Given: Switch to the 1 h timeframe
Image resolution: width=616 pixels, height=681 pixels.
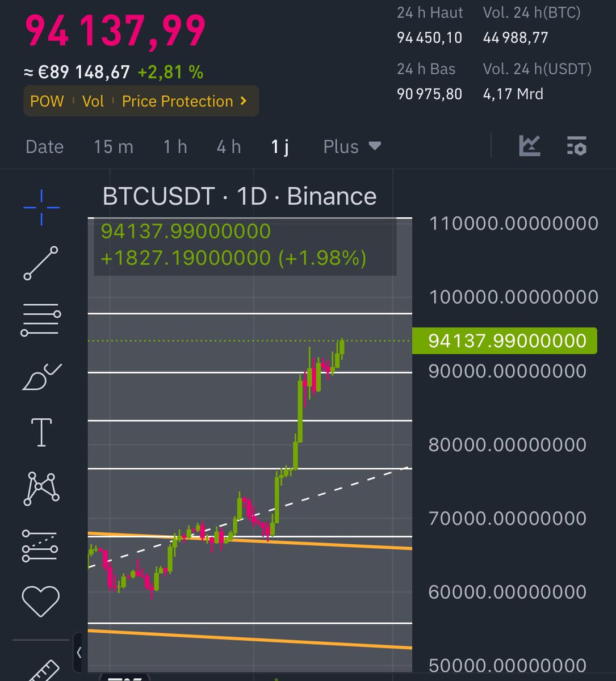Looking at the screenshot, I should [175, 147].
